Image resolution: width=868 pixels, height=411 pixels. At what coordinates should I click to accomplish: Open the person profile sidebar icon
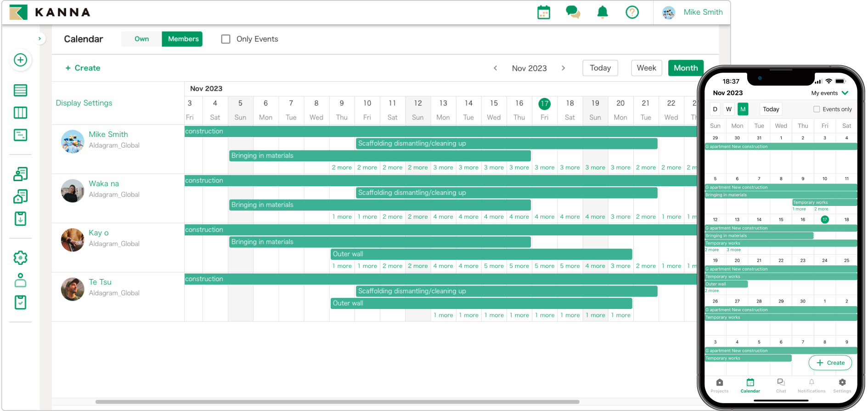pos(20,280)
